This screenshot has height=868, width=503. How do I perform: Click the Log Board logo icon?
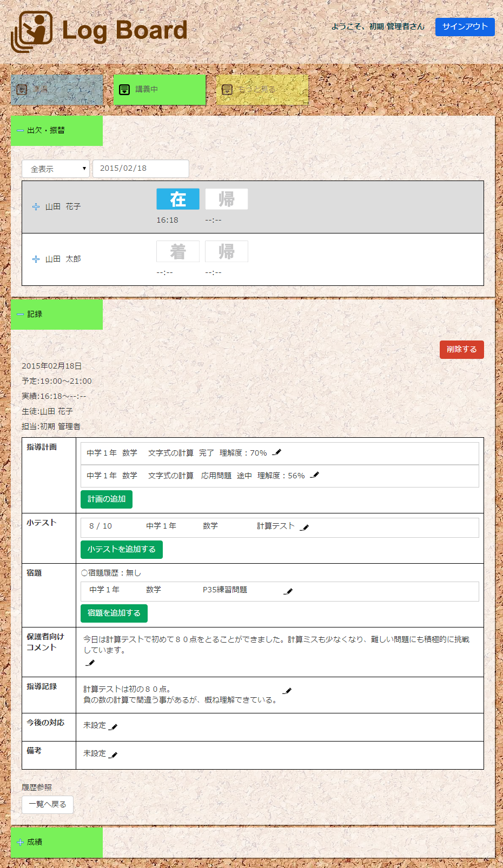point(32,32)
